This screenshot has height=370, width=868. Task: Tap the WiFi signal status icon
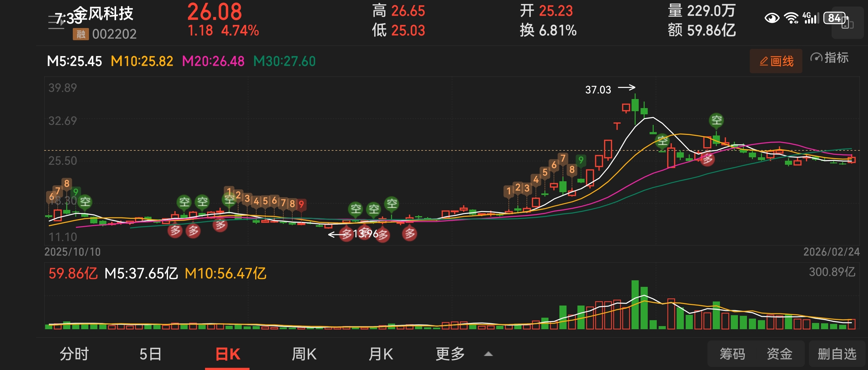(x=791, y=18)
